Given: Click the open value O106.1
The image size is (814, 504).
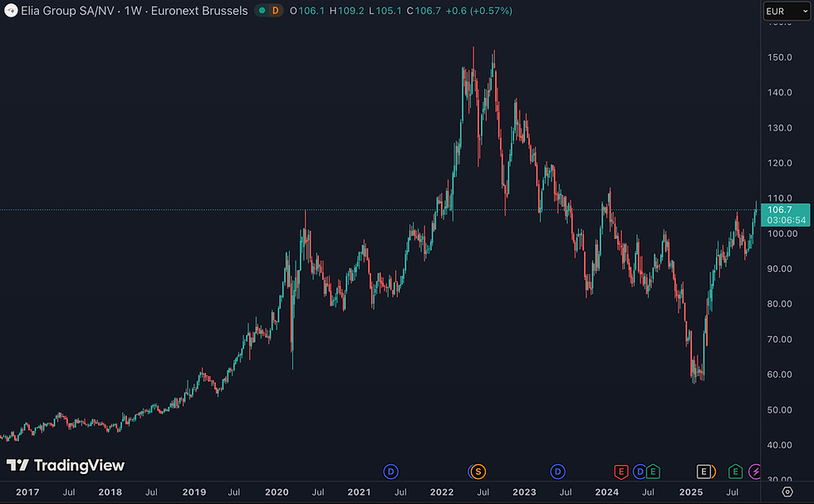Looking at the screenshot, I should click(306, 11).
